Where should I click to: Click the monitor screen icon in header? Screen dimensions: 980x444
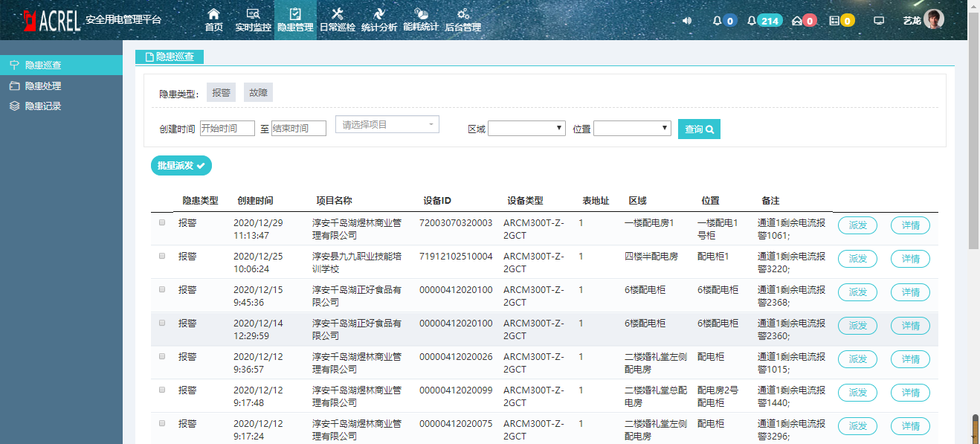(x=879, y=20)
